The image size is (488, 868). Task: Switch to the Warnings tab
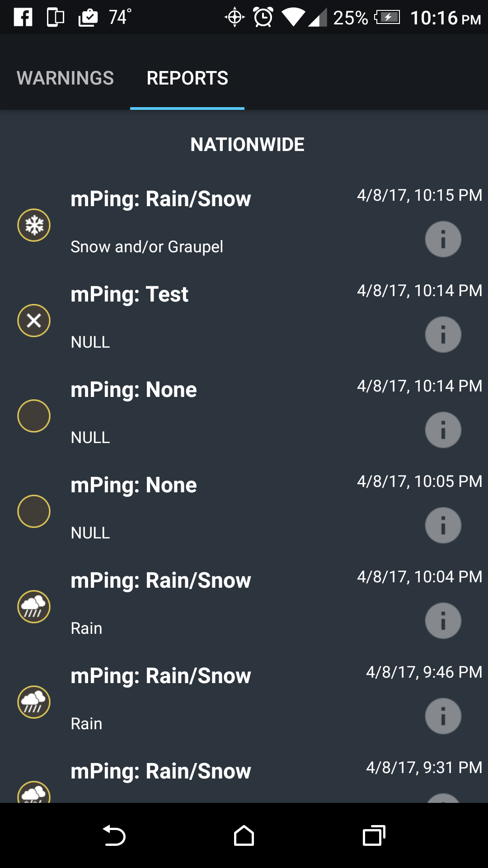click(65, 78)
